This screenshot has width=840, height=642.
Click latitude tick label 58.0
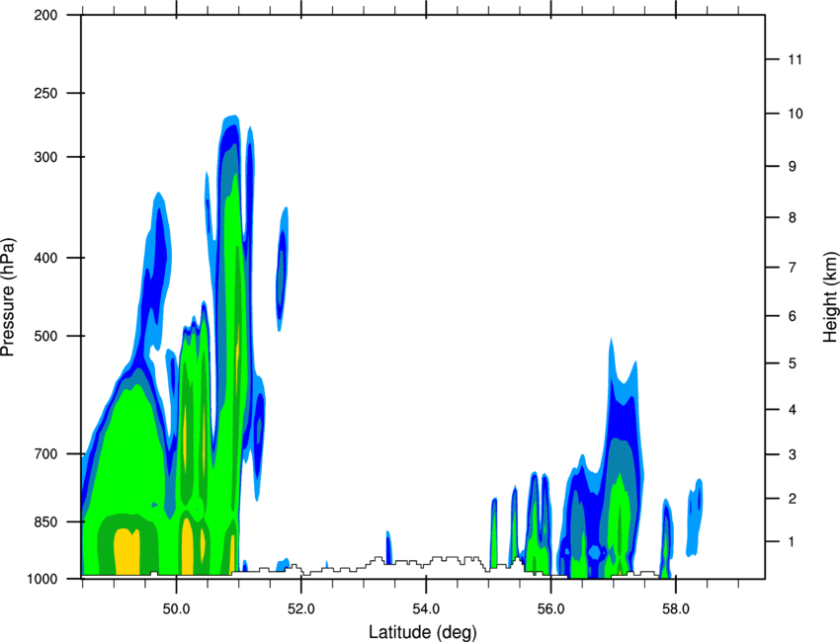676,609
